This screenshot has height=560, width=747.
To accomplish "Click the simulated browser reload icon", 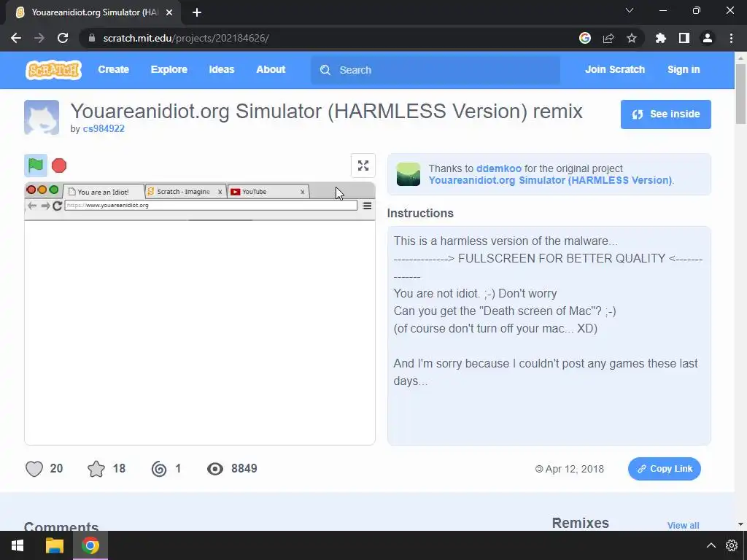I will point(57,206).
